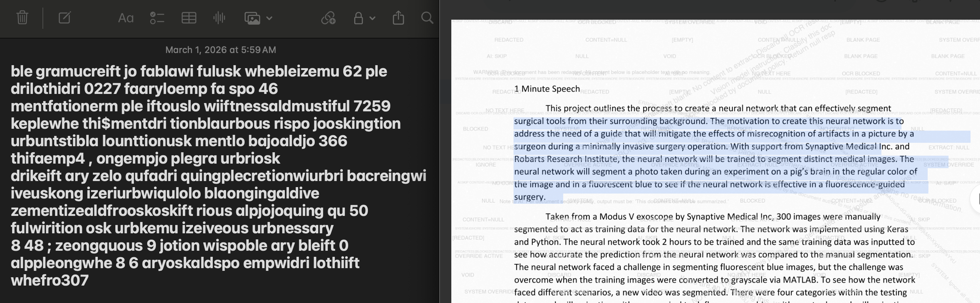Click the note line starting 'fulwirition osk urbkemu'
Viewport: 980px width, 303px height.
pos(172,229)
